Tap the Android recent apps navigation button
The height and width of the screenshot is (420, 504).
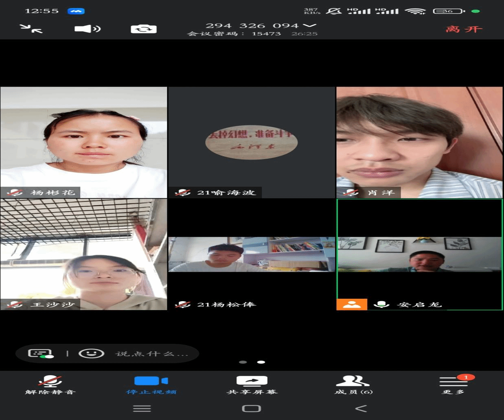[x=142, y=408]
